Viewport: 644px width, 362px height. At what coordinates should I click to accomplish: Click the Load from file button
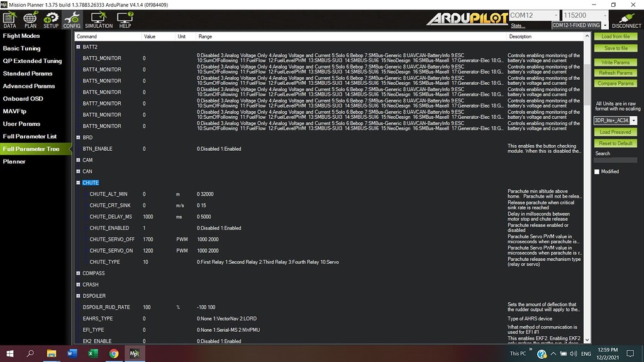pos(616,37)
